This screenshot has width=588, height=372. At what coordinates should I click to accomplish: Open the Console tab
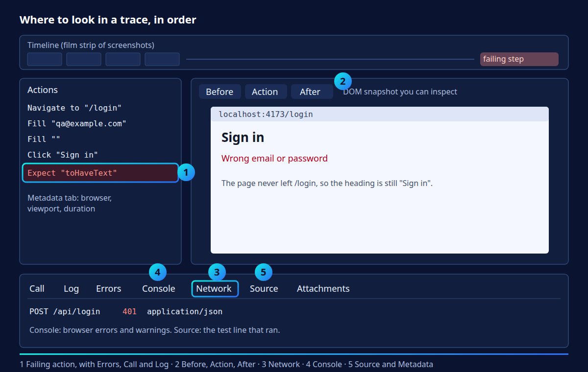[x=158, y=289]
